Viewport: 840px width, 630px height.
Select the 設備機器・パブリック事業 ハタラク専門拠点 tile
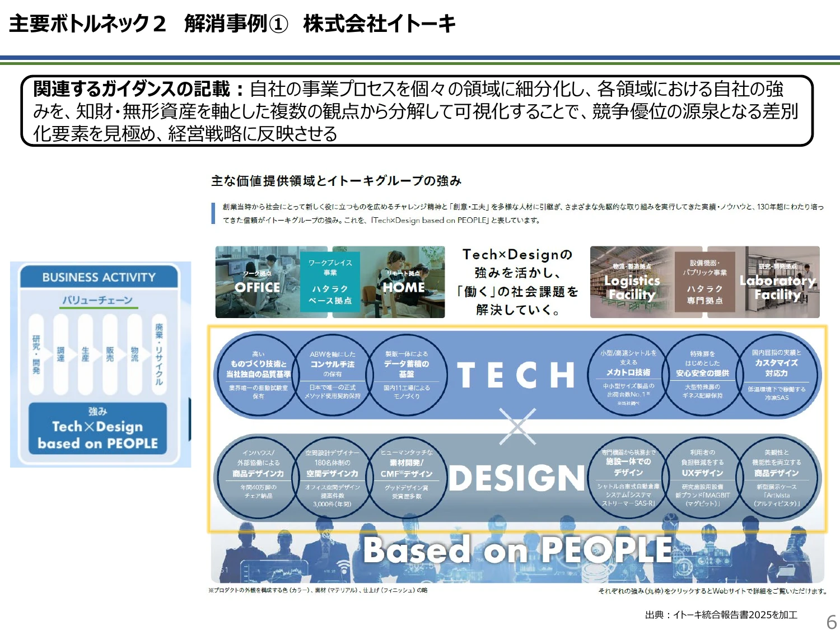coord(704,282)
